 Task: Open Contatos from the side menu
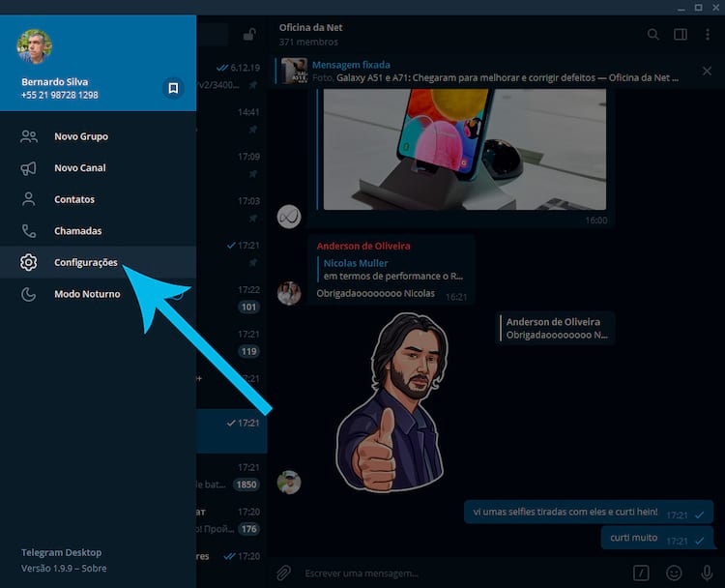click(x=74, y=199)
